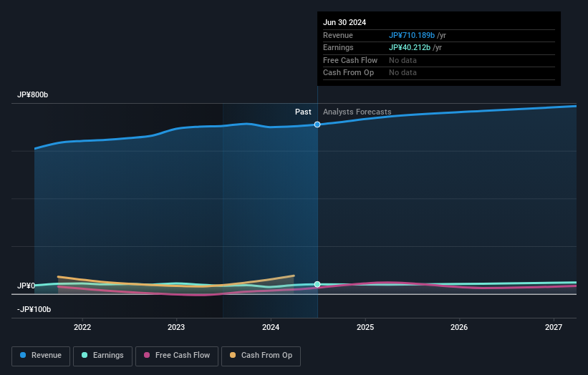588x375 pixels.
Task: Click the JP¥710.189b revenue value
Action: [411, 35]
